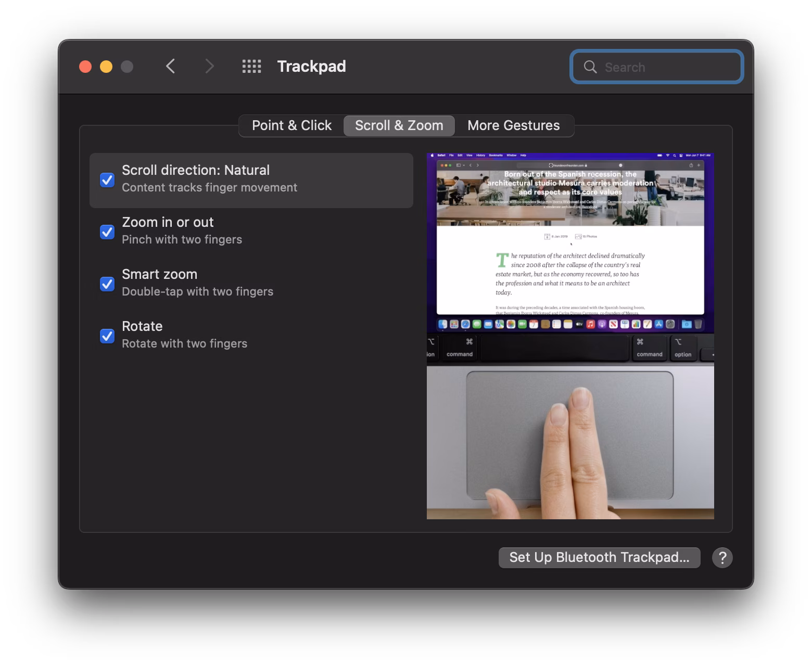Click the trackpad gesture preview video
This screenshot has height=666, width=812.
click(570, 336)
